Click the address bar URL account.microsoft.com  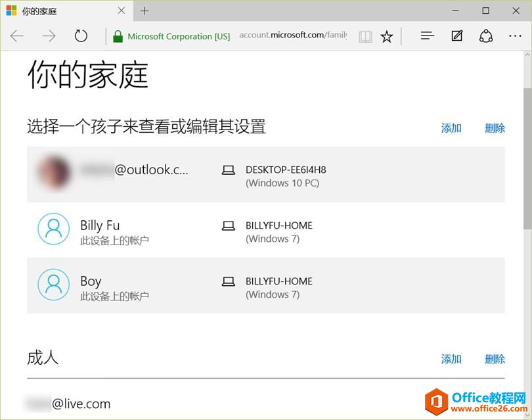(x=293, y=35)
